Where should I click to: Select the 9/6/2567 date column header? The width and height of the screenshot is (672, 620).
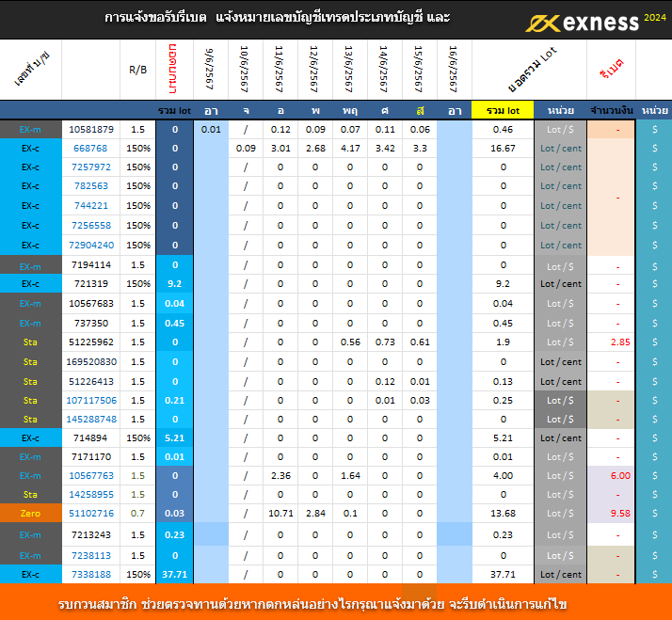pos(211,70)
